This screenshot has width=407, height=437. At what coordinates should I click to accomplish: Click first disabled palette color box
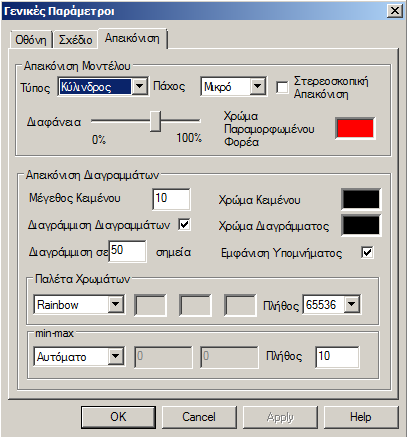coord(150,305)
